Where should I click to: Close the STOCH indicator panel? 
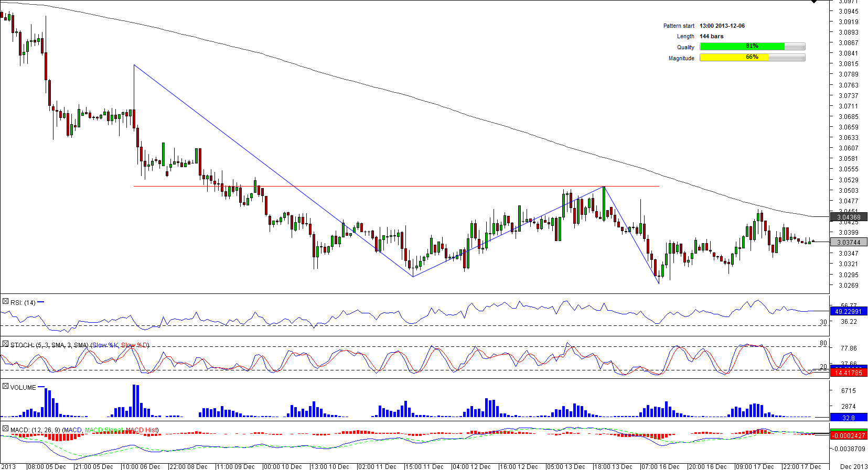(5, 344)
